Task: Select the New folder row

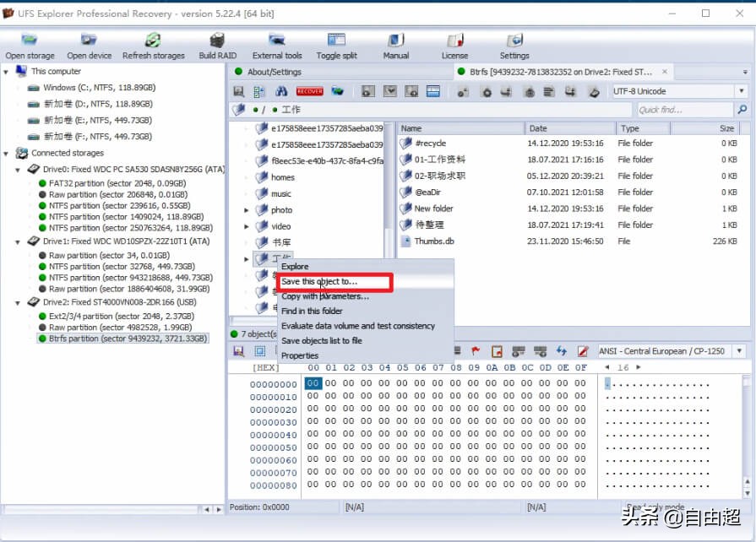Action: [x=569, y=209]
